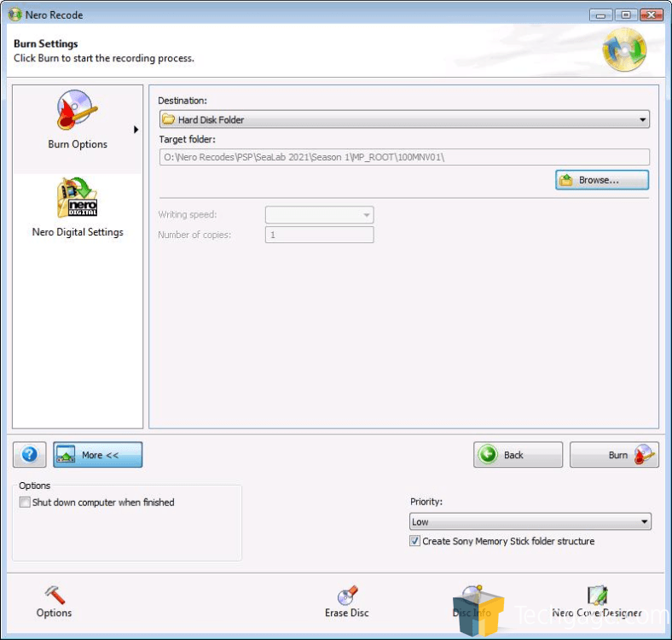Collapse extended options with More <<

(x=98, y=455)
